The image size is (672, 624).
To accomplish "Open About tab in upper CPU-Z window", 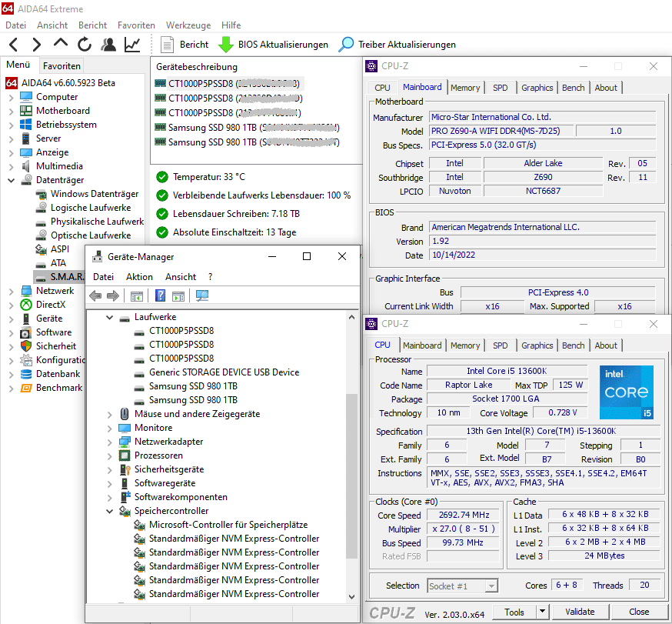I will pos(606,88).
